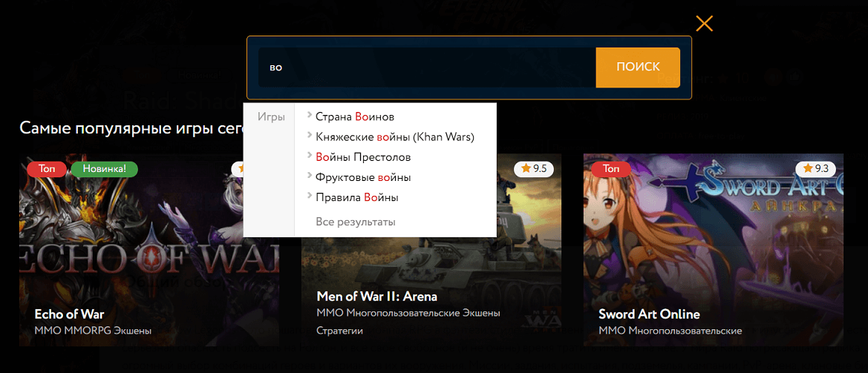Click the 9.3 star rating on Sword Art Online
The image size is (868, 373).
coord(815,169)
